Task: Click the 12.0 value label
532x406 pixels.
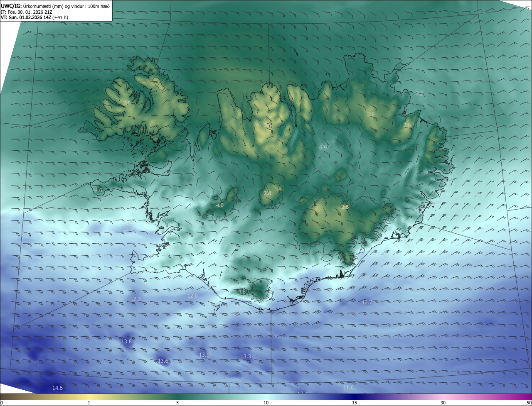Action: coord(192,296)
